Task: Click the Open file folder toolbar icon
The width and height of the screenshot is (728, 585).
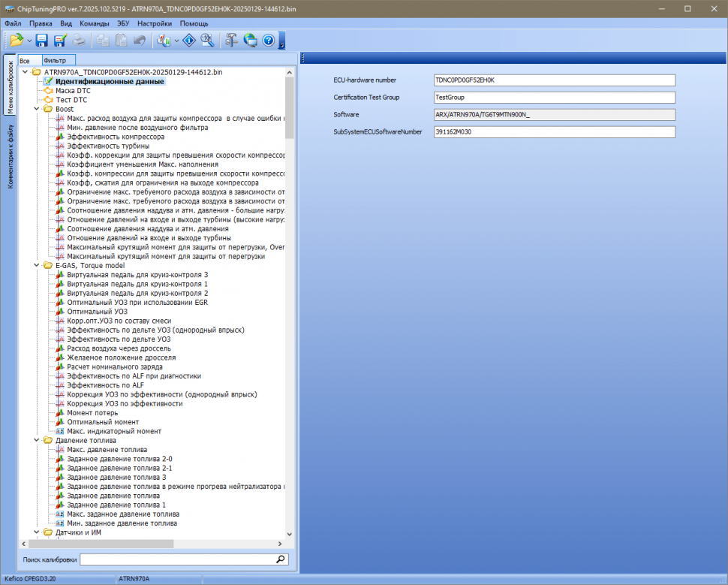Action: (17, 41)
